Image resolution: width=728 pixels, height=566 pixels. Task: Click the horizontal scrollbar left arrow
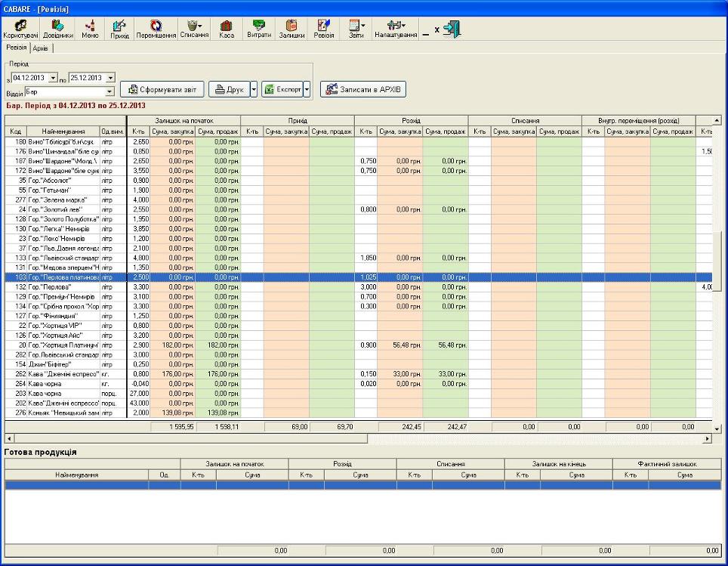pos(9,438)
